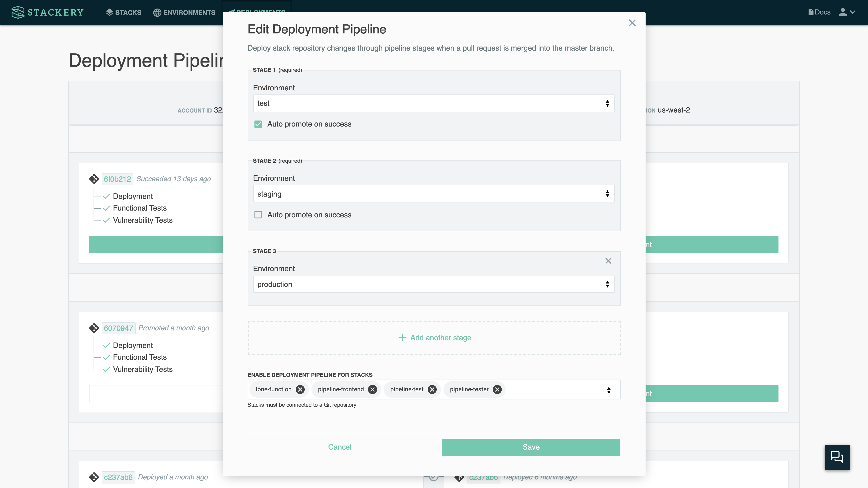The height and width of the screenshot is (488, 868).
Task: Open the user account menu
Action: click(x=847, y=12)
